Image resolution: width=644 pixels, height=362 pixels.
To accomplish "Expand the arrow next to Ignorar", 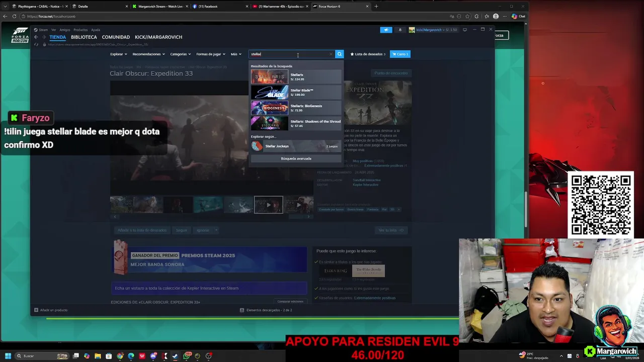I will click(216, 230).
